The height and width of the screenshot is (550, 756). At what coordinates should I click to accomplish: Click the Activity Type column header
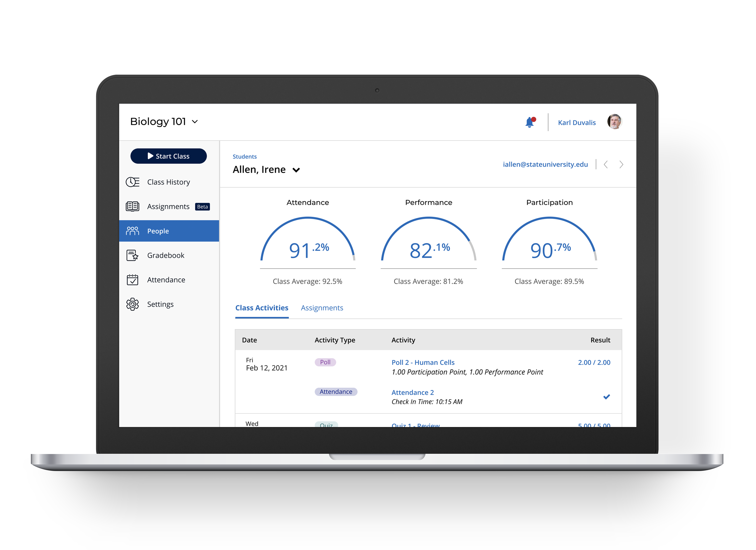[x=335, y=340]
